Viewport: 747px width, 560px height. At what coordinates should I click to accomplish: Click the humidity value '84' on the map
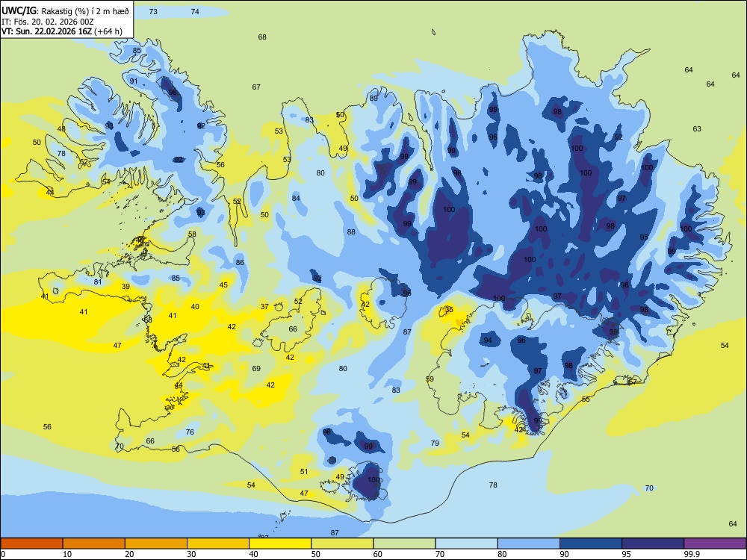296,198
